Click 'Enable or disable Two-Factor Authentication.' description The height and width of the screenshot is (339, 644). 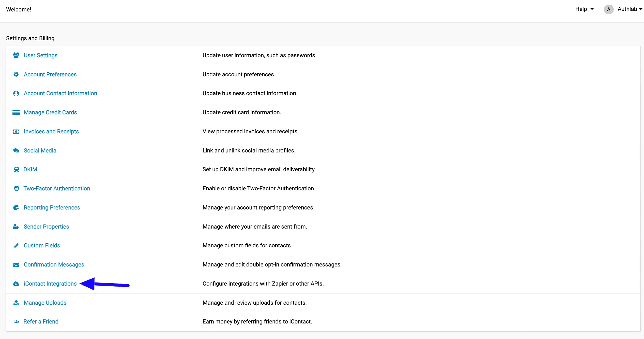pos(259,189)
